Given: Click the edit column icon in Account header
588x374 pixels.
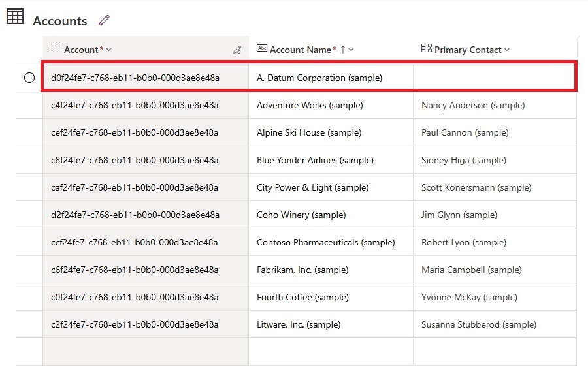Looking at the screenshot, I should point(237,50).
